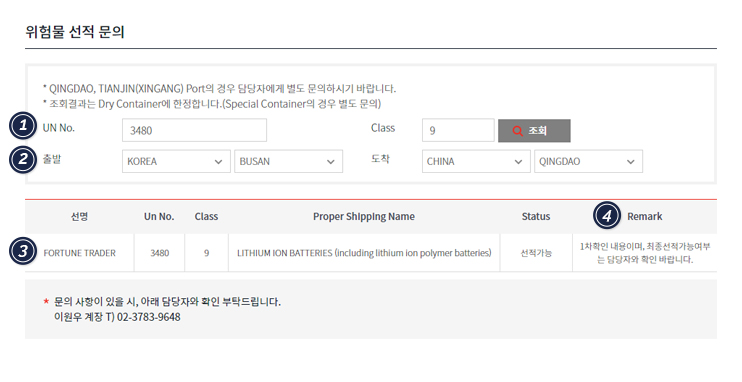742x382 pixels.
Task: Click the magnifier icon on 조회 button
Action: pyautogui.click(x=518, y=131)
